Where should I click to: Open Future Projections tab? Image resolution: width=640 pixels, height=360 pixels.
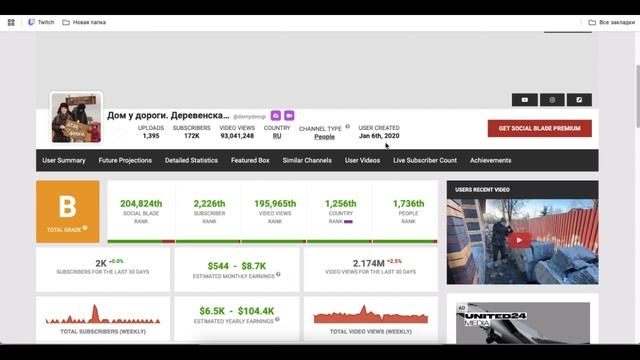point(125,160)
